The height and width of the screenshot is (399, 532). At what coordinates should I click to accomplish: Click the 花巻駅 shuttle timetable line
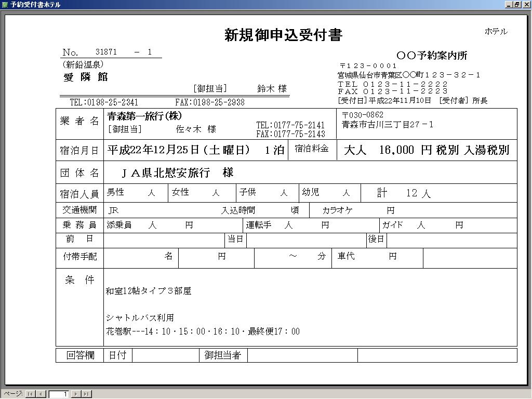(x=203, y=331)
